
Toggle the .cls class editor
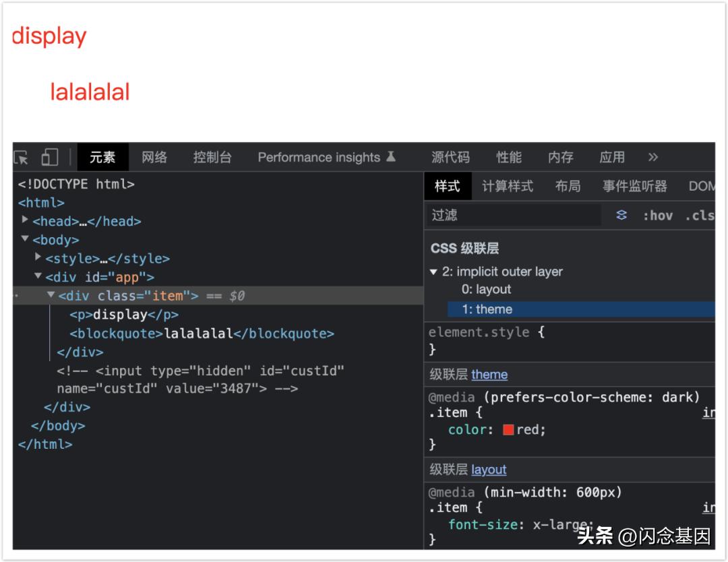click(x=699, y=216)
